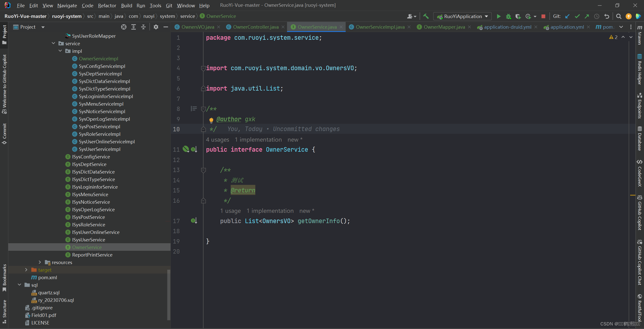Open Project panel settings gear
The width and height of the screenshot is (644, 329).
click(156, 27)
